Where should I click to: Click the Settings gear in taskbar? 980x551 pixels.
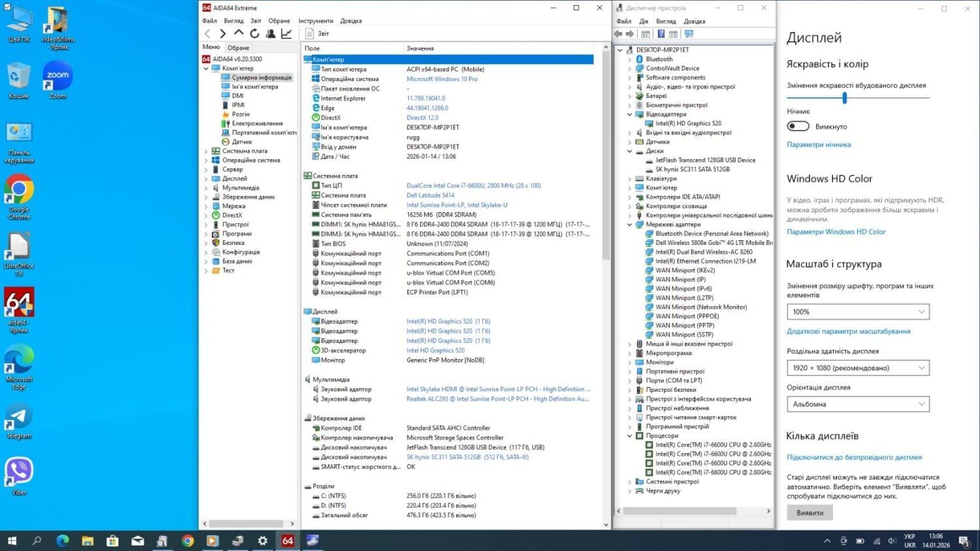263,541
